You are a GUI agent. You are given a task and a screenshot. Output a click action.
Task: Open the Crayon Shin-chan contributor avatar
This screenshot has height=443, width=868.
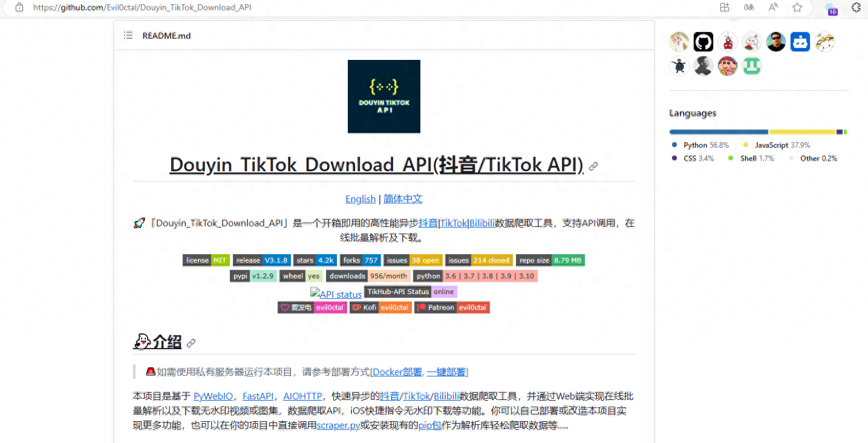tap(728, 66)
